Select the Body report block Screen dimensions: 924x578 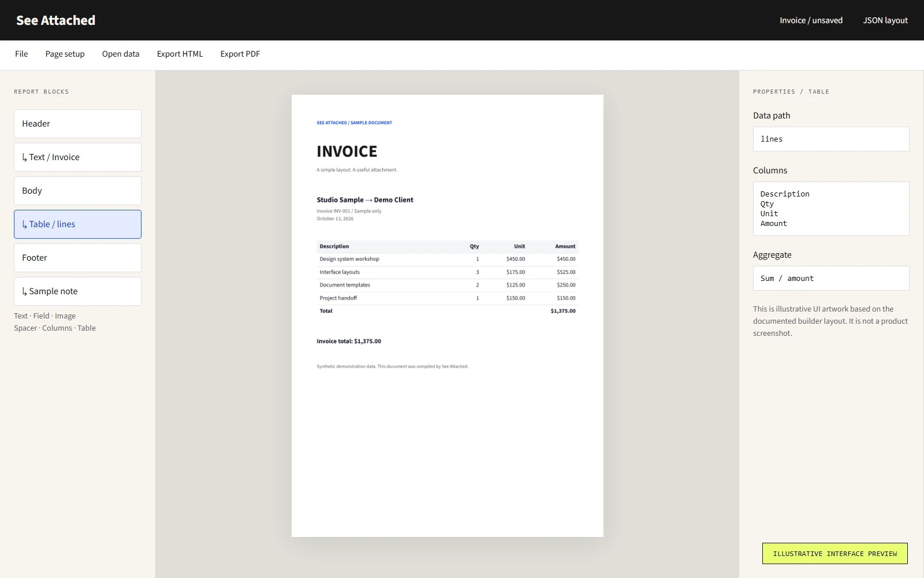[77, 191]
